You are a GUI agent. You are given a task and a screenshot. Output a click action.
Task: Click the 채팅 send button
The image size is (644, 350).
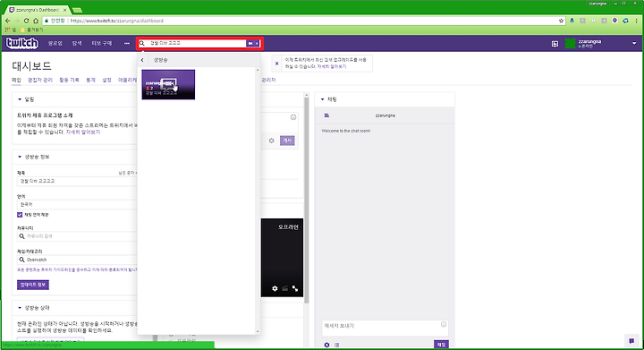pyautogui.click(x=441, y=345)
